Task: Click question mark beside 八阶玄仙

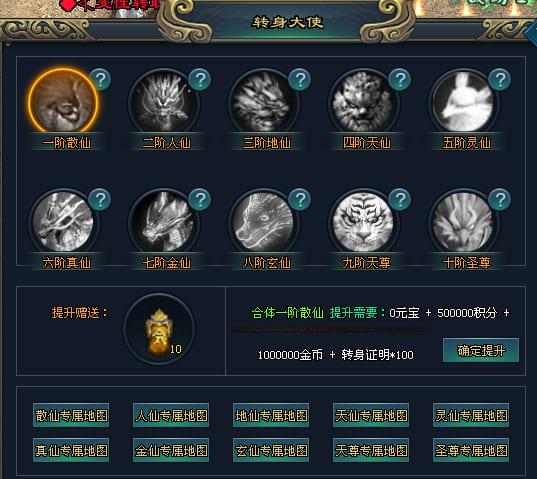Action: (x=300, y=199)
